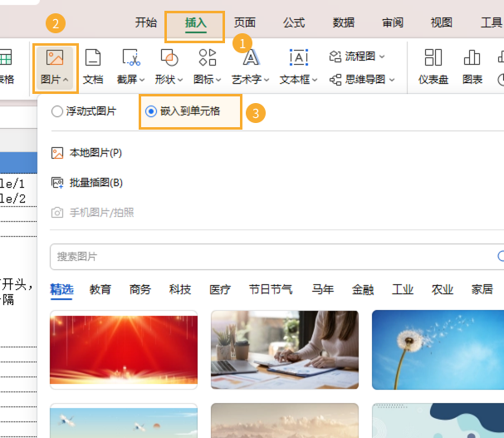Image resolution: width=504 pixels, height=438 pixels.
Task: Switch to the 审阅 ribbon tab
Action: pos(393,22)
